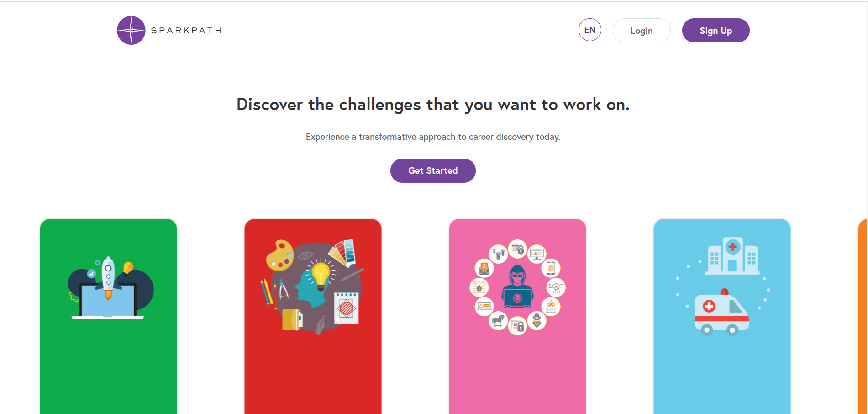This screenshot has height=414, width=868.
Task: Click the firewall brick wall icon
Action: click(x=551, y=306)
